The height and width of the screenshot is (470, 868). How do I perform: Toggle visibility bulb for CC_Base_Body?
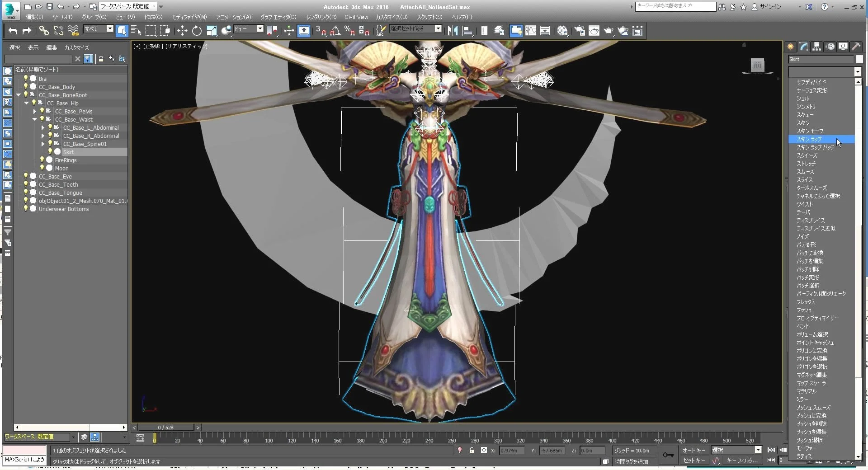[26, 87]
